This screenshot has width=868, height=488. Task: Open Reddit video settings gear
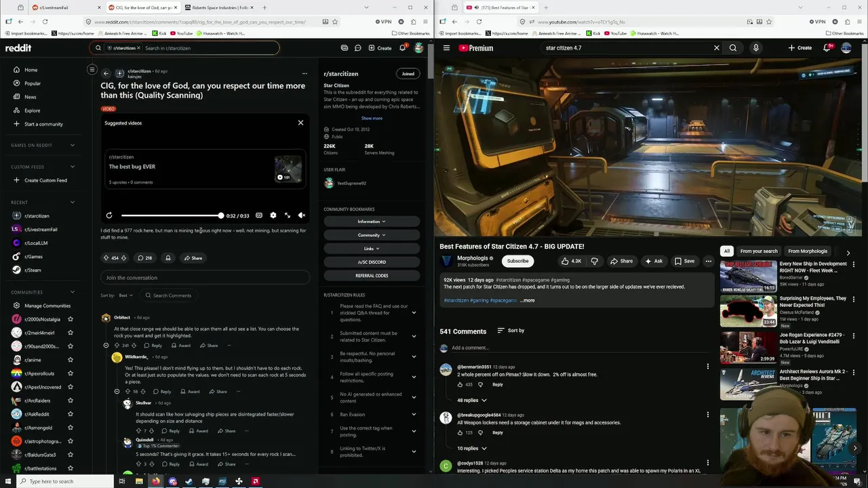[x=273, y=216]
